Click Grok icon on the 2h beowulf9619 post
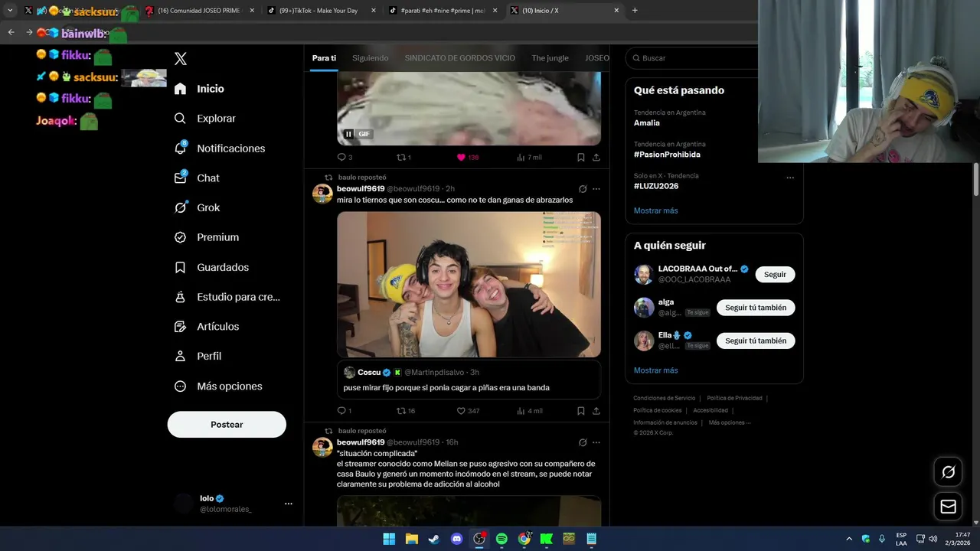 coord(583,189)
